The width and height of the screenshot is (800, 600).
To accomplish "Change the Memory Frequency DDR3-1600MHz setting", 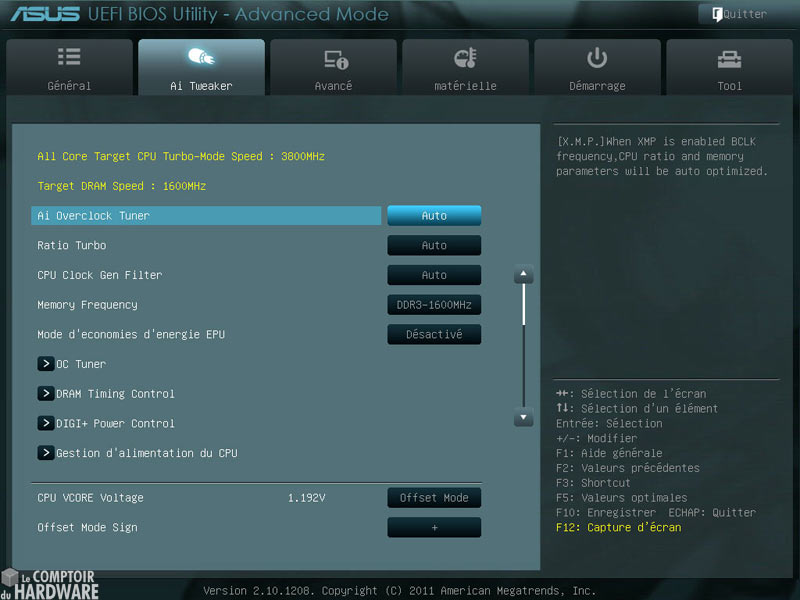I will [x=434, y=305].
